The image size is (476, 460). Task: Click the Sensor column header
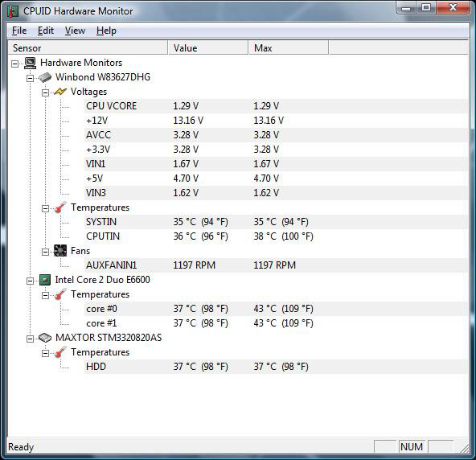[88, 48]
